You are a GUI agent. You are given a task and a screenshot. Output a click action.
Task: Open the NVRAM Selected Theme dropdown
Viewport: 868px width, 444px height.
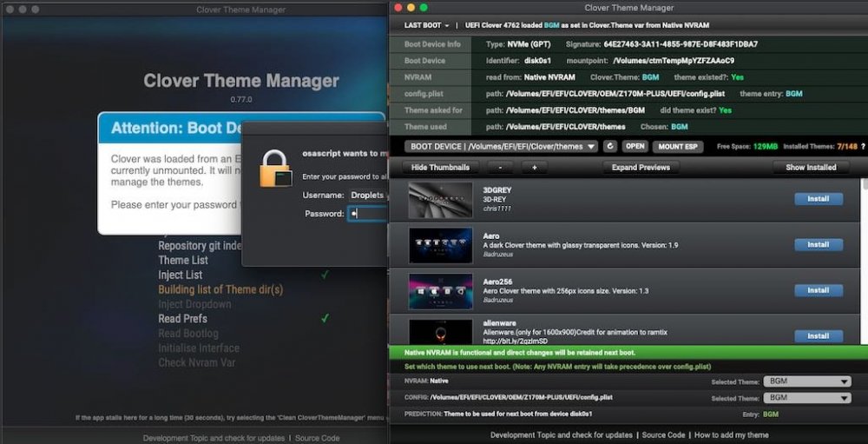coord(807,381)
